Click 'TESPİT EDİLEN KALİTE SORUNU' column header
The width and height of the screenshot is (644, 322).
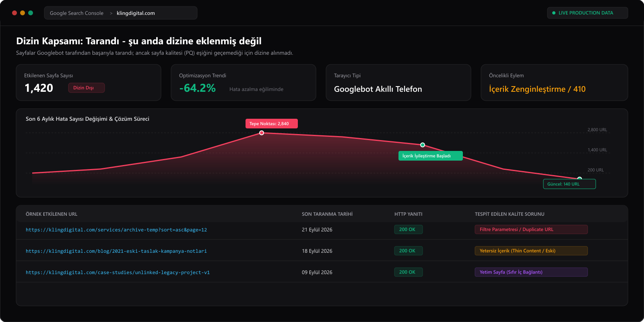point(510,214)
